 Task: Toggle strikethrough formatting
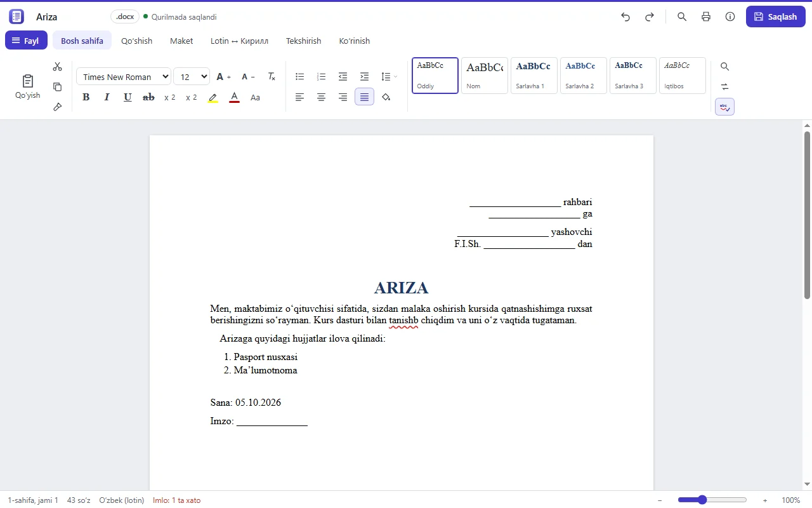pos(148,97)
